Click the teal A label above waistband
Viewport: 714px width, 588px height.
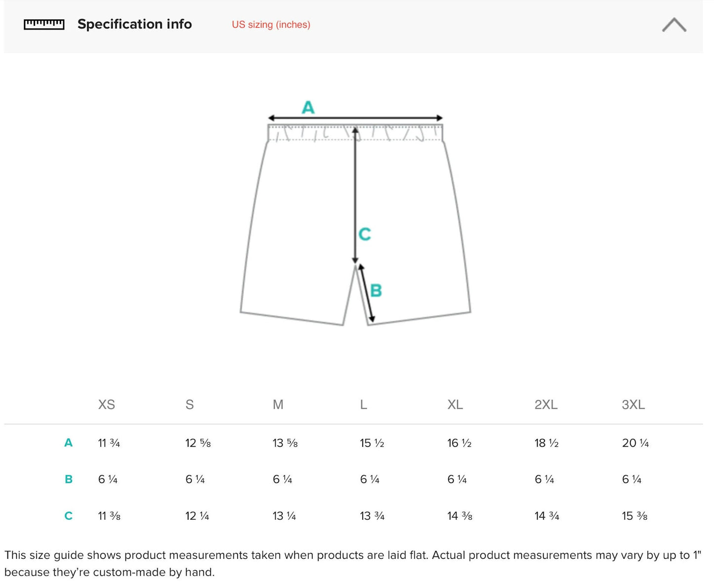308,107
